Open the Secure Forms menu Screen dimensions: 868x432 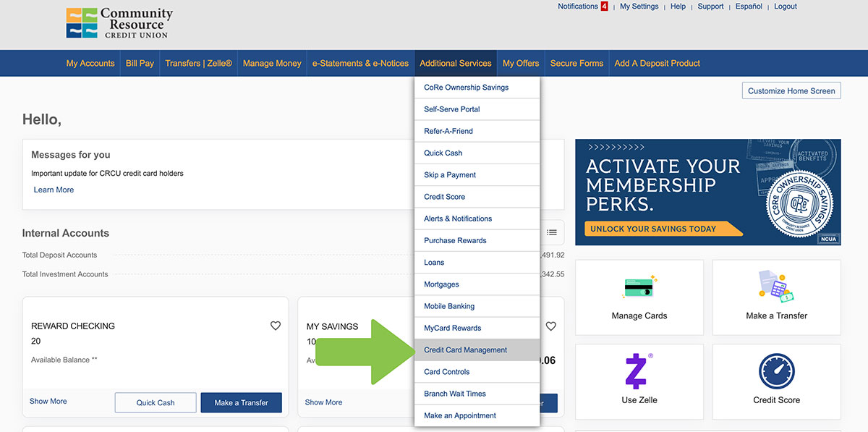pyautogui.click(x=576, y=64)
